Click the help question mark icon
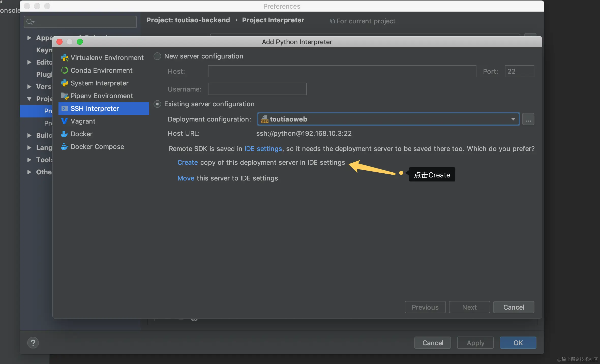600x364 pixels. 33,343
